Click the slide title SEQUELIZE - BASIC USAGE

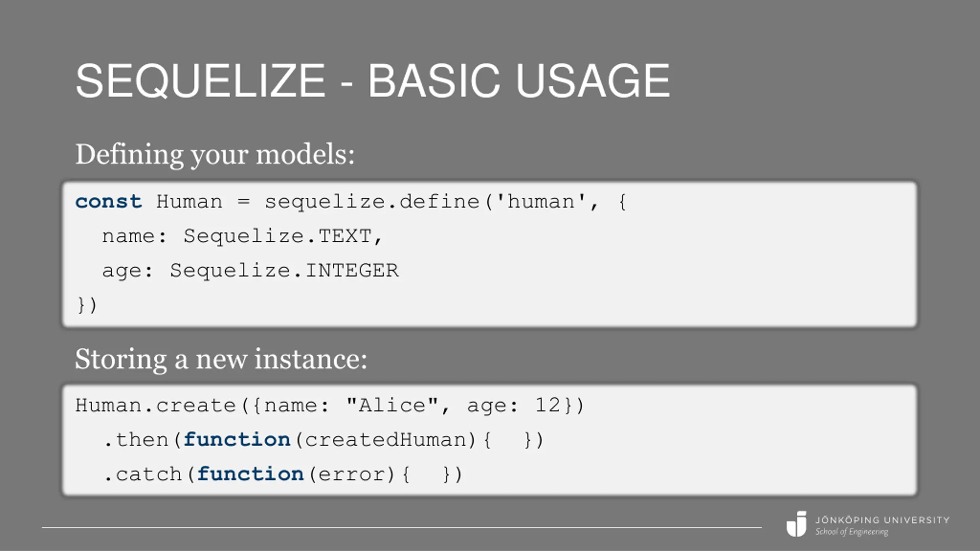372,81
